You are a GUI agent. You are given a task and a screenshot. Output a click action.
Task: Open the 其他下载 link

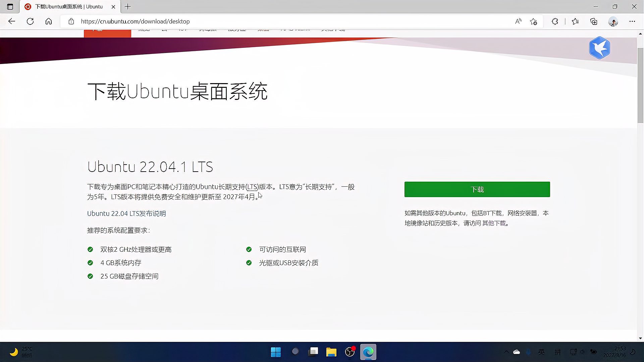(495, 223)
